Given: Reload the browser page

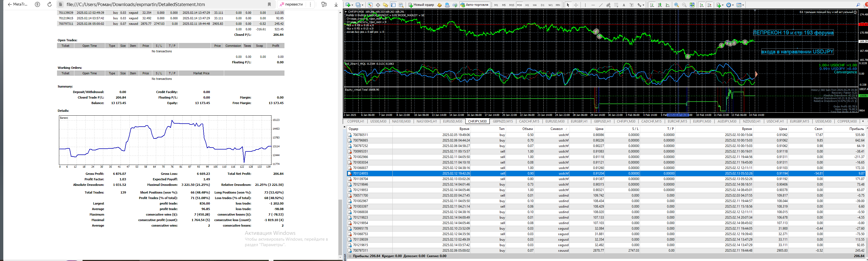Looking at the screenshot, I should 50,4.
